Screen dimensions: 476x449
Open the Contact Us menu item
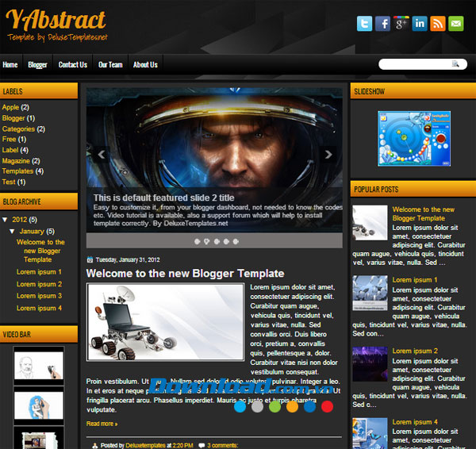(73, 65)
